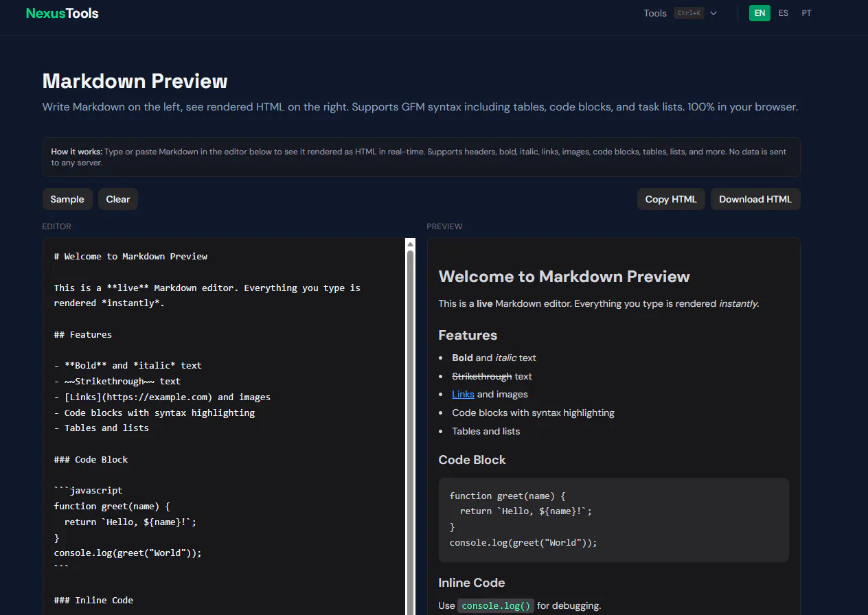Click '# Welcome to Markdown Preview' editor line

[x=131, y=256]
